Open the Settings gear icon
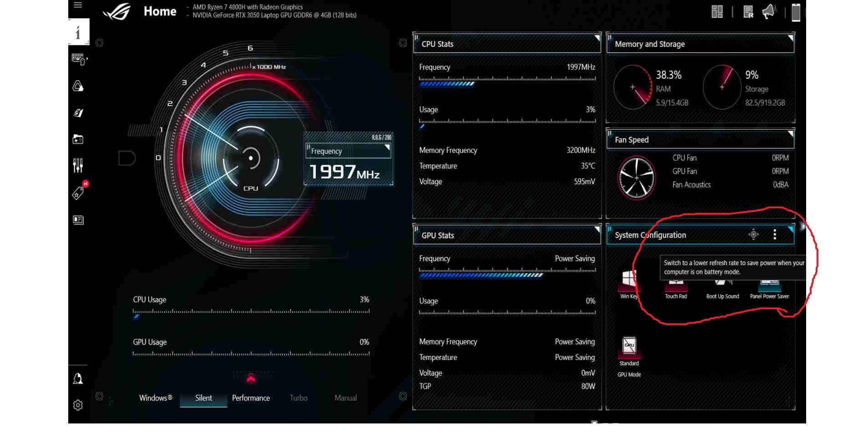The width and height of the screenshot is (868, 433). (78, 405)
